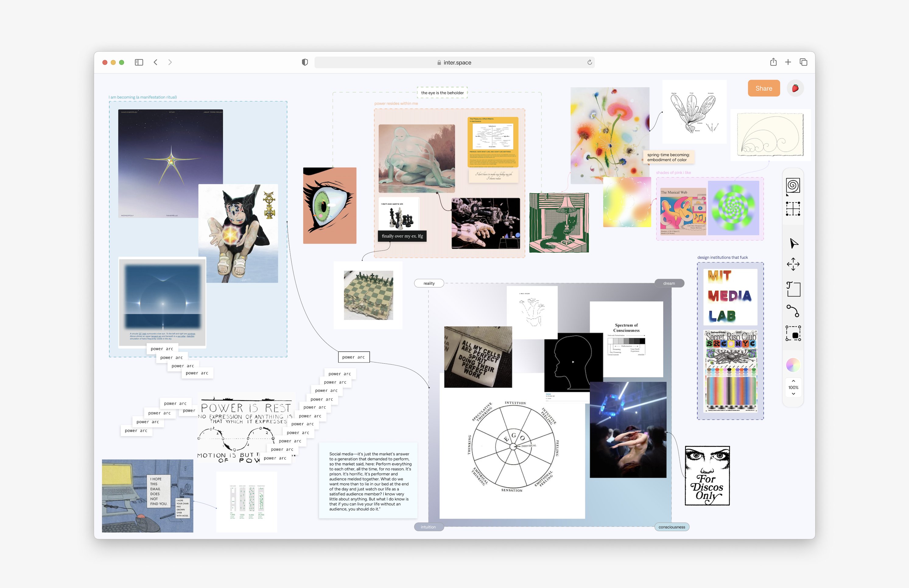Open the strawberry profile avatar
This screenshot has width=909, height=588.
point(795,88)
